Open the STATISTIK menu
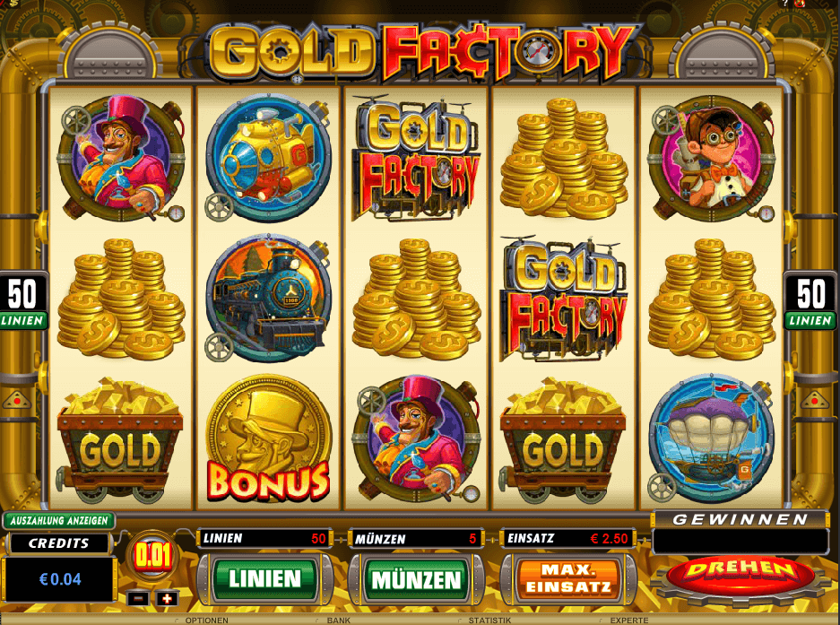This screenshot has width=840, height=625. (489, 621)
